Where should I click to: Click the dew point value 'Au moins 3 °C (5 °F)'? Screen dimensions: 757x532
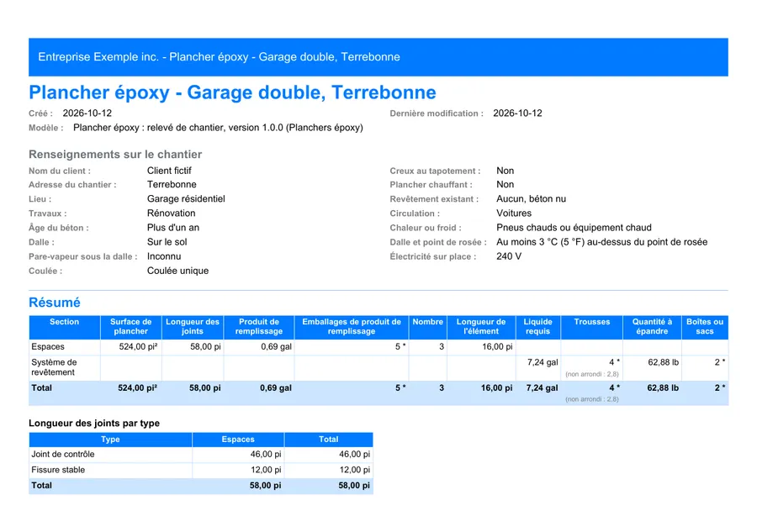coord(540,242)
